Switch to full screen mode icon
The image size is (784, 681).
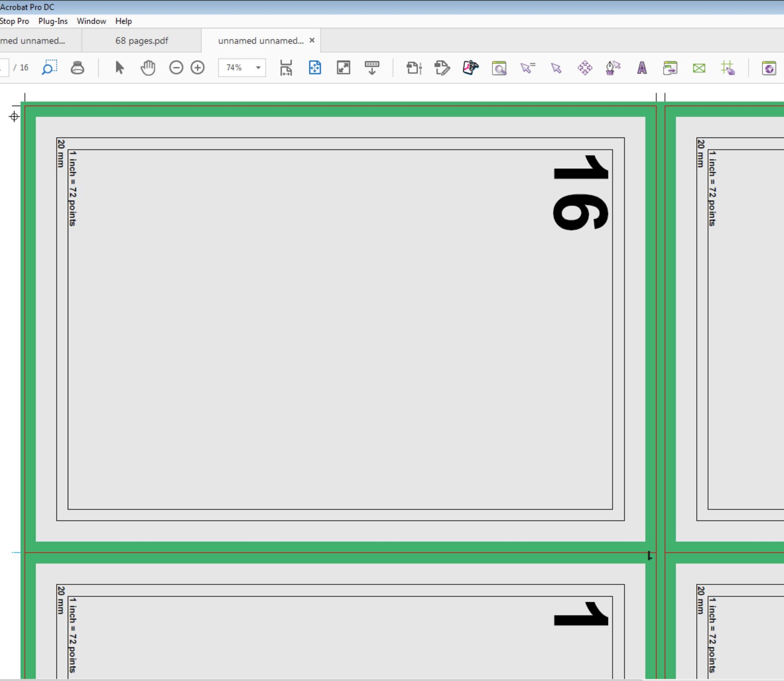point(343,67)
